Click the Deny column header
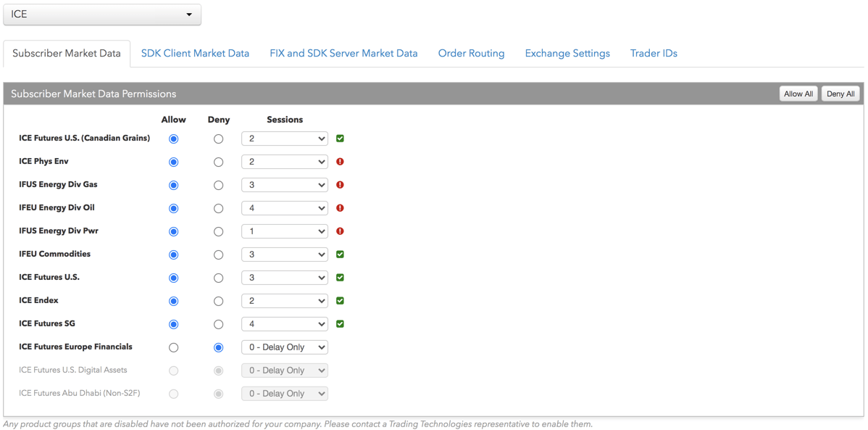The height and width of the screenshot is (430, 868). point(219,120)
